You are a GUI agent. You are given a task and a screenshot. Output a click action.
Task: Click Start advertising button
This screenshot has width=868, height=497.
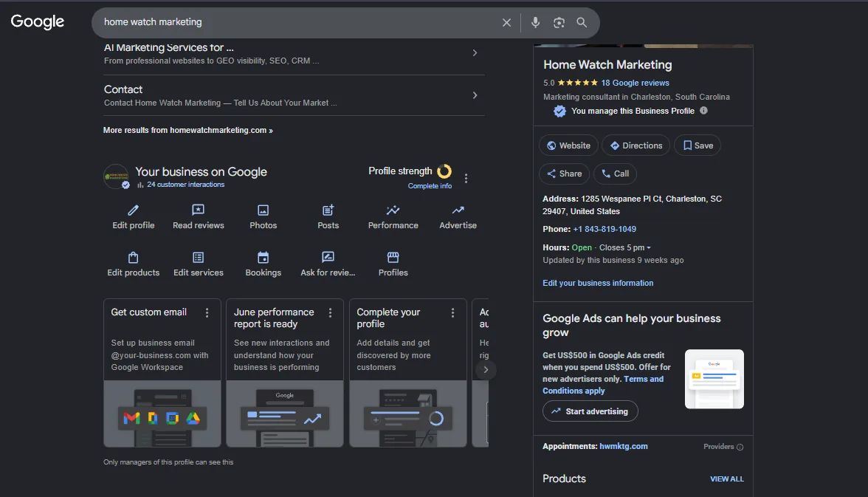(x=590, y=411)
